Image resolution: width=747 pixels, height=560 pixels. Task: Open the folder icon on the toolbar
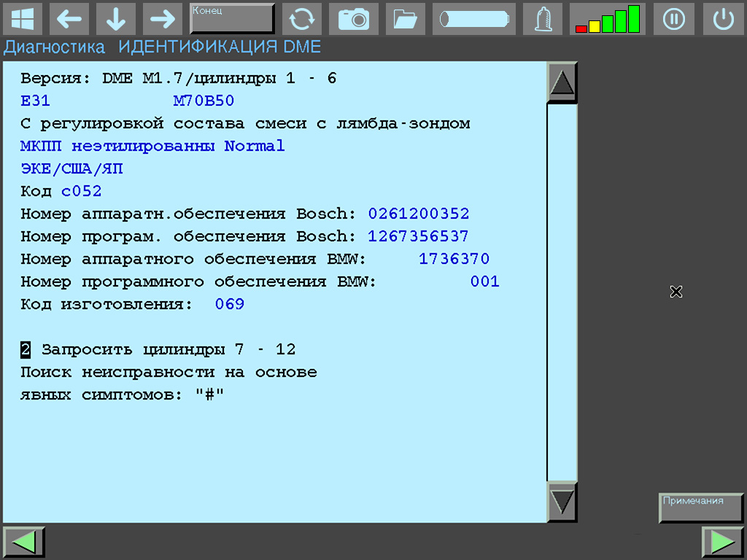(x=405, y=19)
